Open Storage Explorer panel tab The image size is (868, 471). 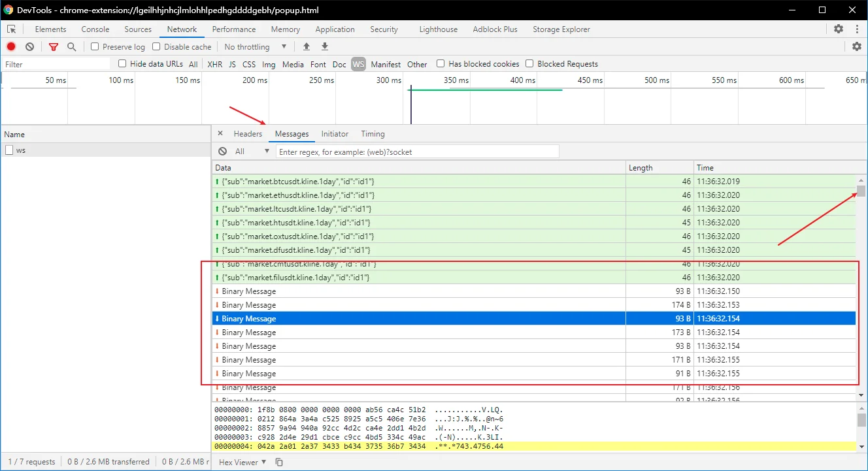point(561,29)
